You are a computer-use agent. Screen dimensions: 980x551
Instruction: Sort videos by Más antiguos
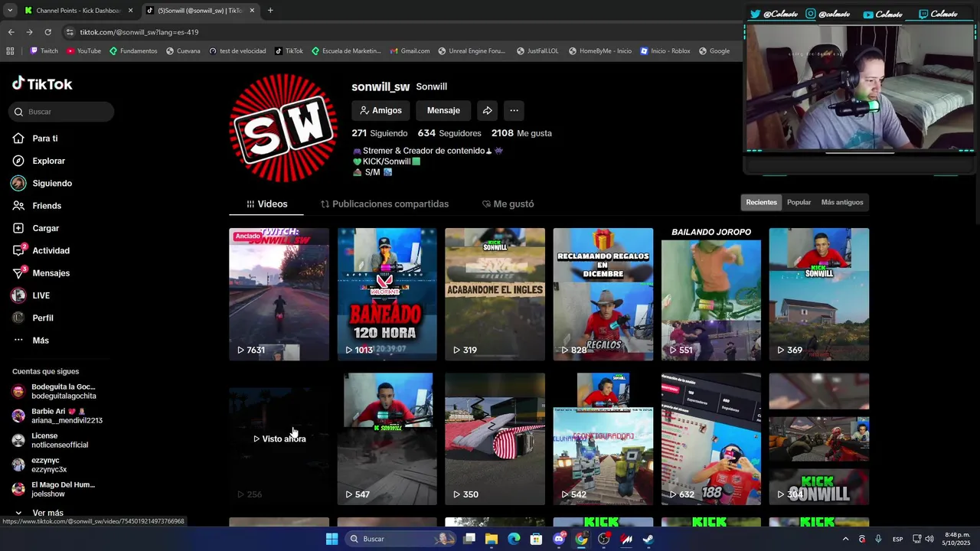point(841,203)
